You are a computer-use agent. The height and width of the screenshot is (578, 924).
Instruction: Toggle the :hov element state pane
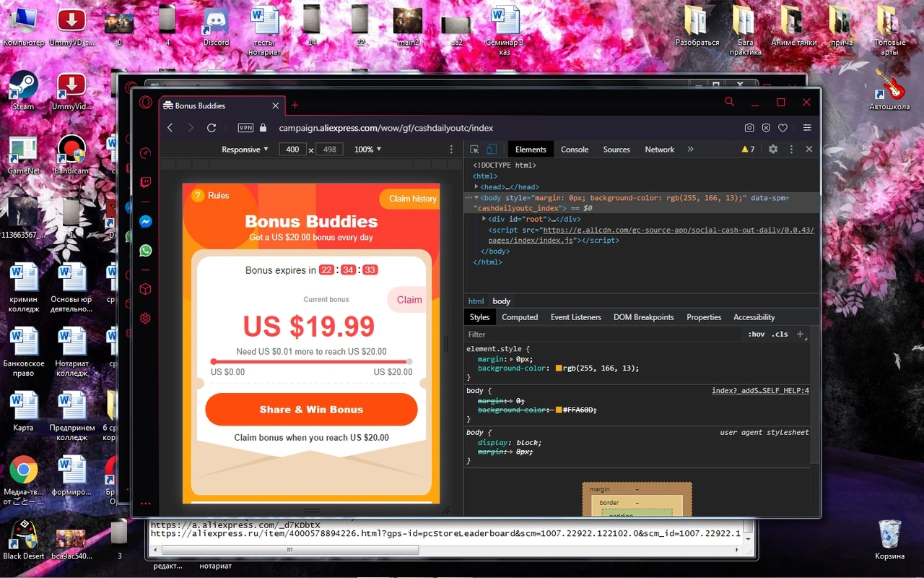click(x=757, y=335)
